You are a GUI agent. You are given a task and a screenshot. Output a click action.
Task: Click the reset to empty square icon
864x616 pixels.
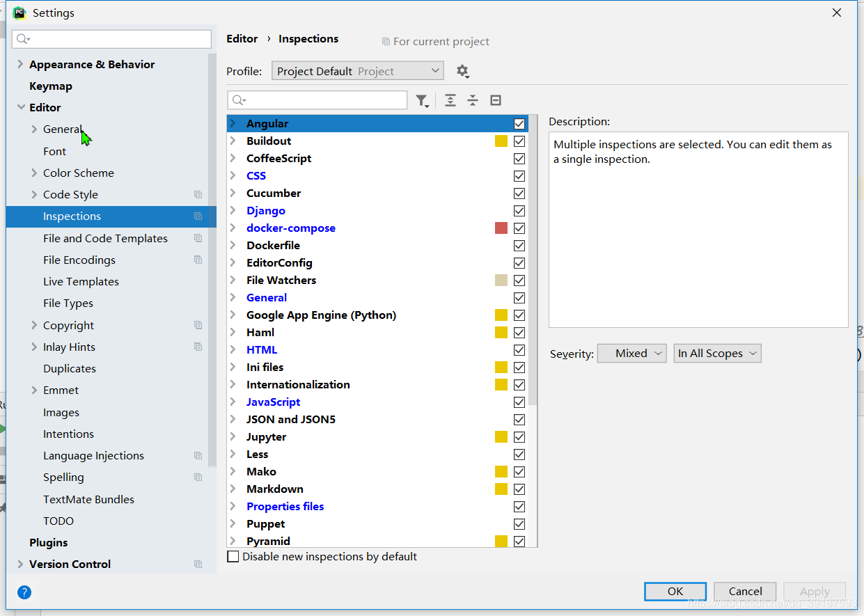[x=496, y=100]
